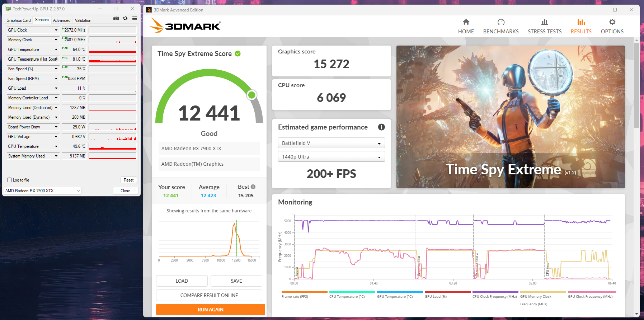Click the GPU Load (%) legend swatch

[448, 292]
